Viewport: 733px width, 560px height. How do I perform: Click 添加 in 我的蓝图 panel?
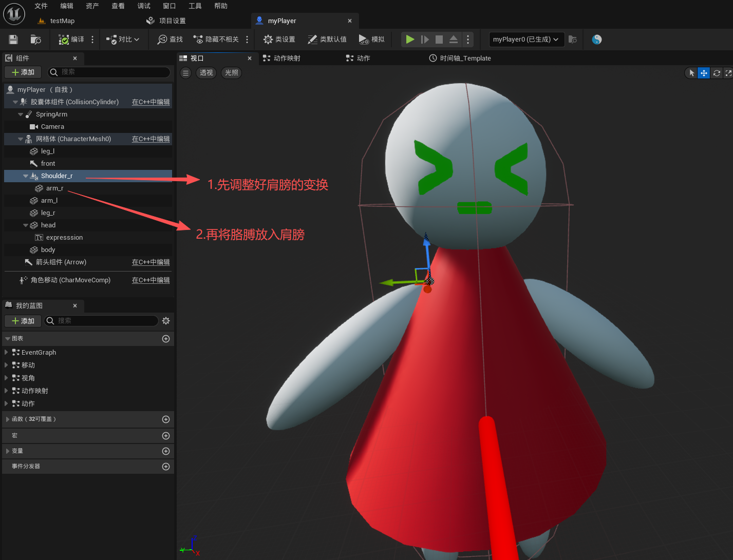(23, 321)
